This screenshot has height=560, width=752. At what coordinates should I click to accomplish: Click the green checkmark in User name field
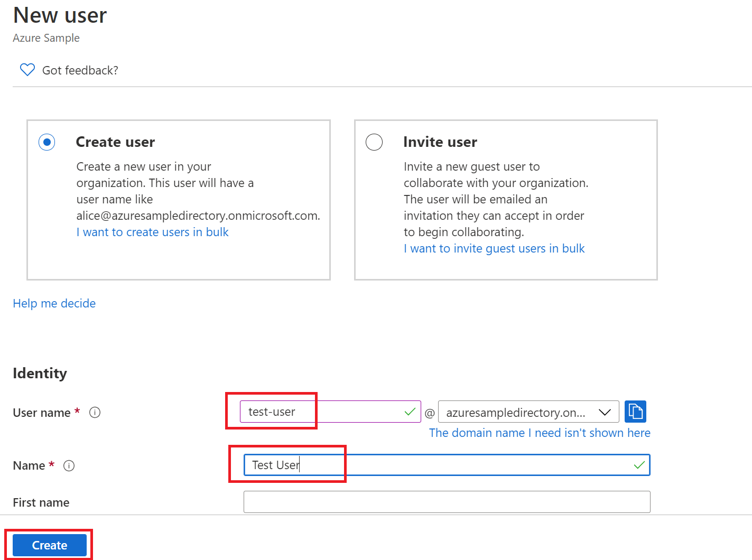pyautogui.click(x=409, y=412)
